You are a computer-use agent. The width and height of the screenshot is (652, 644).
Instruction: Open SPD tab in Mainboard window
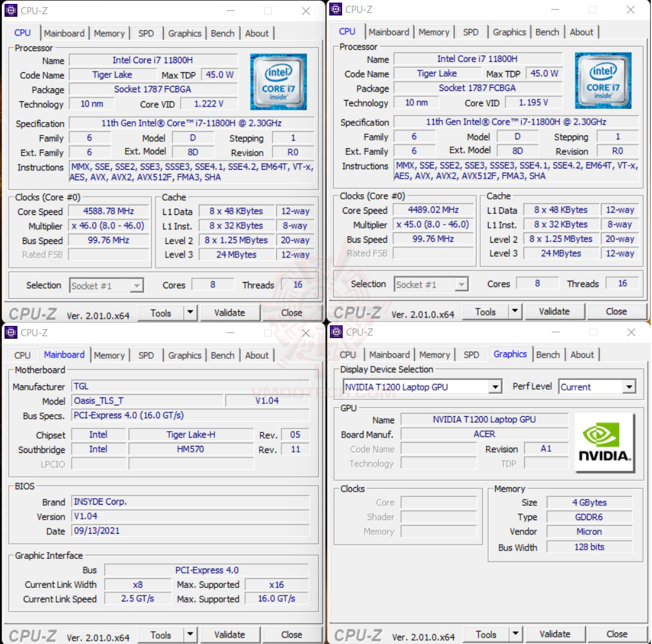coord(146,356)
